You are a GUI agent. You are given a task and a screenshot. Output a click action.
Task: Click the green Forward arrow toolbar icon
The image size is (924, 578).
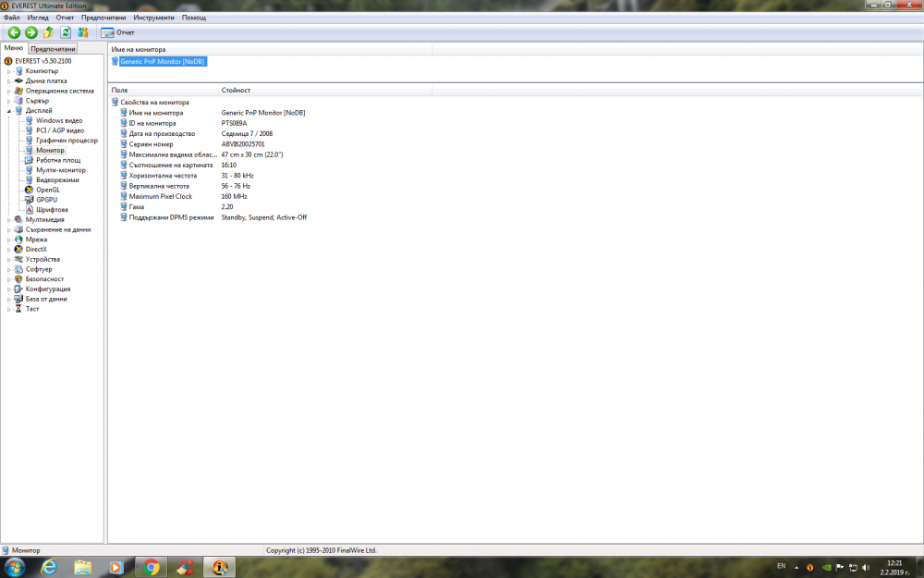pyautogui.click(x=31, y=32)
